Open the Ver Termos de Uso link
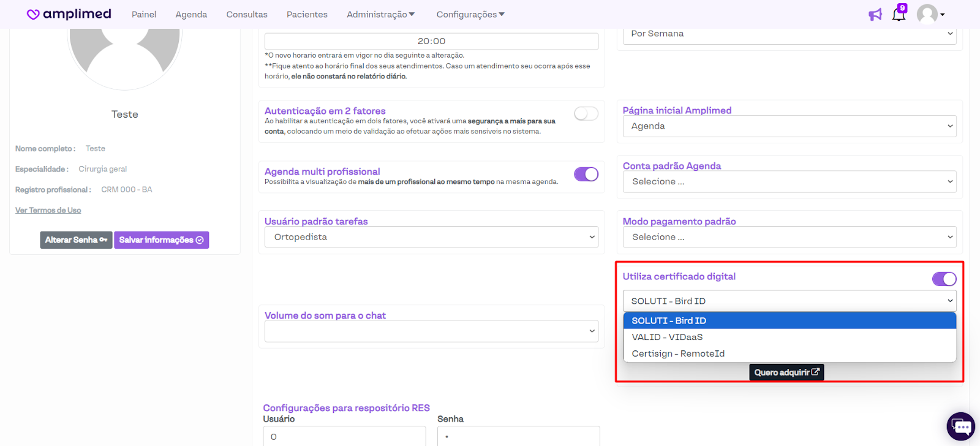The width and height of the screenshot is (980, 446). [48, 210]
